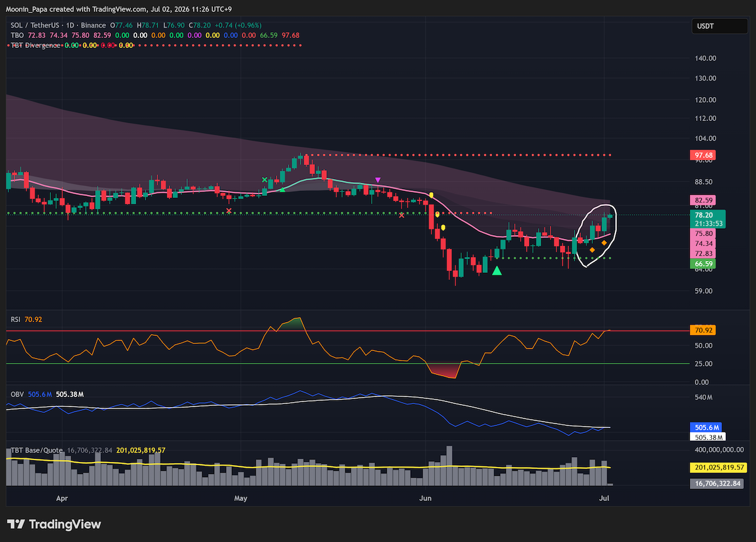Viewport: 756px width, 542px height.
Task: Select the TBT Base/Quote volume label
Action: pos(37,451)
